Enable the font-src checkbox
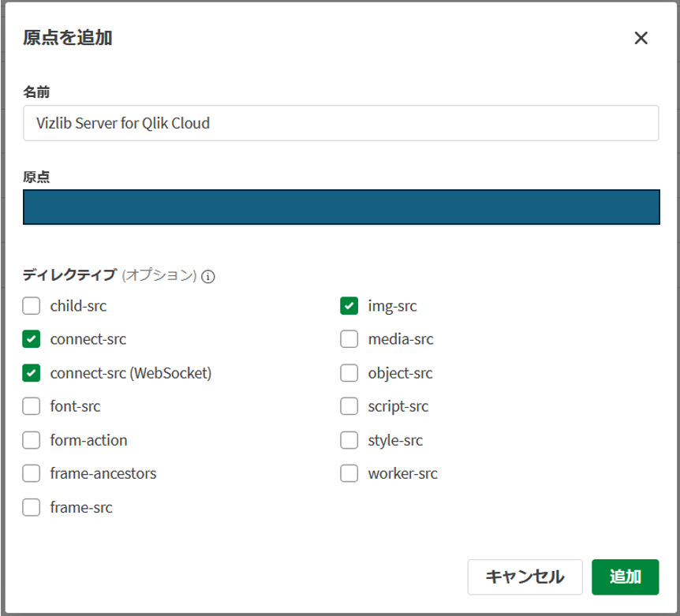Image resolution: width=680 pixels, height=616 pixels. (x=32, y=406)
